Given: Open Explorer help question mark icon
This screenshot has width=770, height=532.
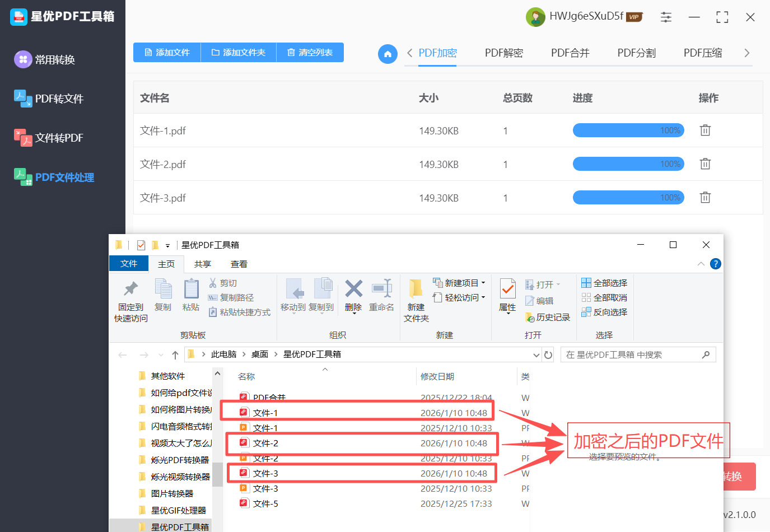Looking at the screenshot, I should coord(715,264).
